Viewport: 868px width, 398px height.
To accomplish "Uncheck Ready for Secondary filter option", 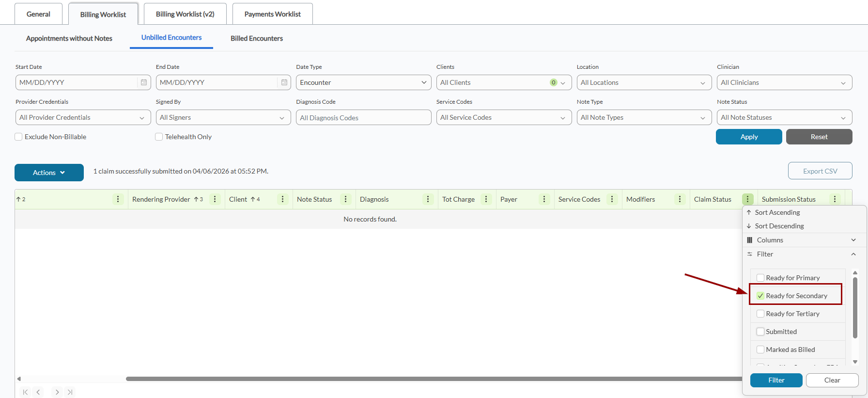I will point(760,296).
